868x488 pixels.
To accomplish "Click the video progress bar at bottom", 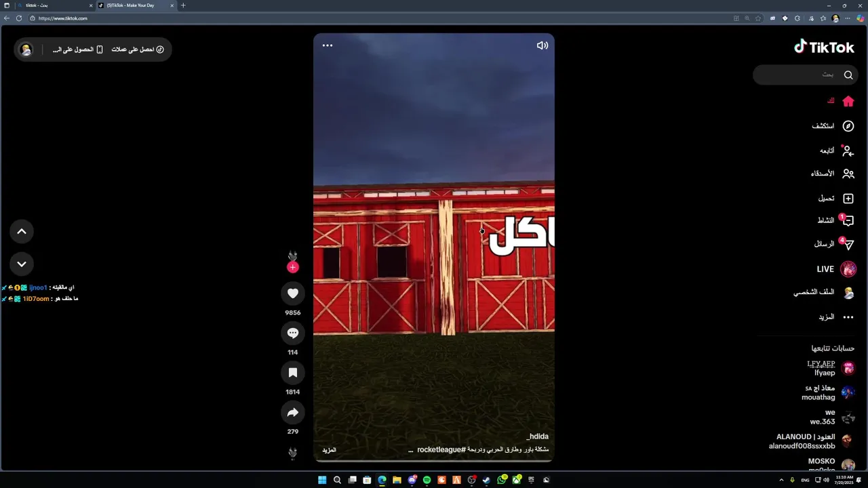I will click(434, 461).
